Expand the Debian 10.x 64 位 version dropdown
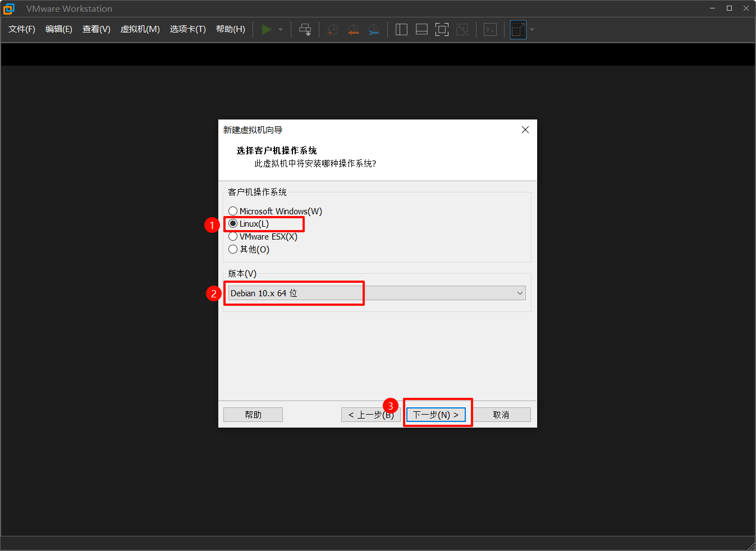 [x=520, y=293]
